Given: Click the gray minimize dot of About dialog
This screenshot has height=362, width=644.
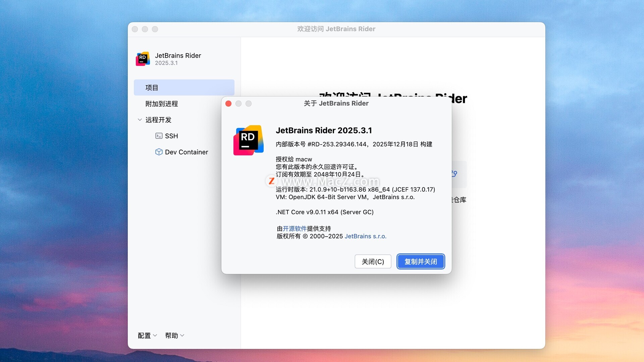Looking at the screenshot, I should click(x=238, y=104).
